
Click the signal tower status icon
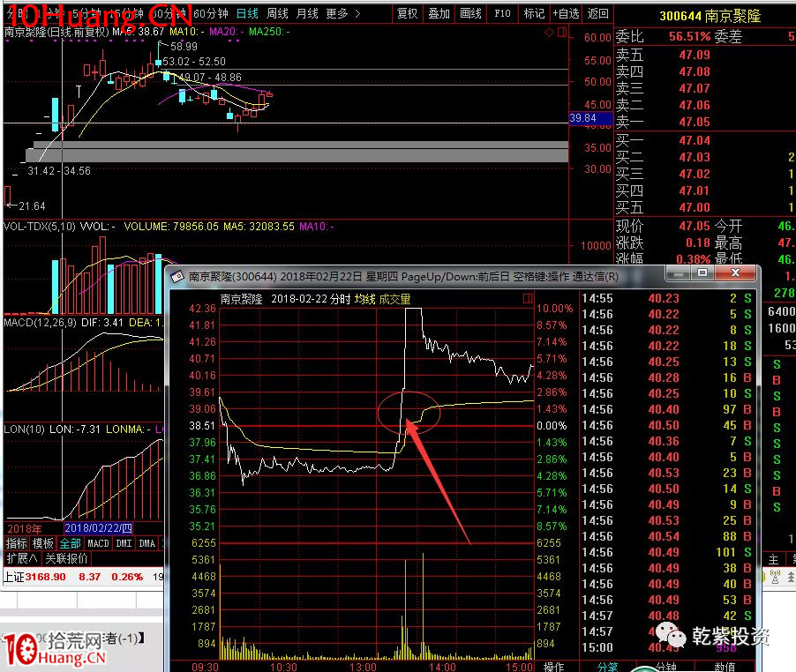(x=775, y=577)
